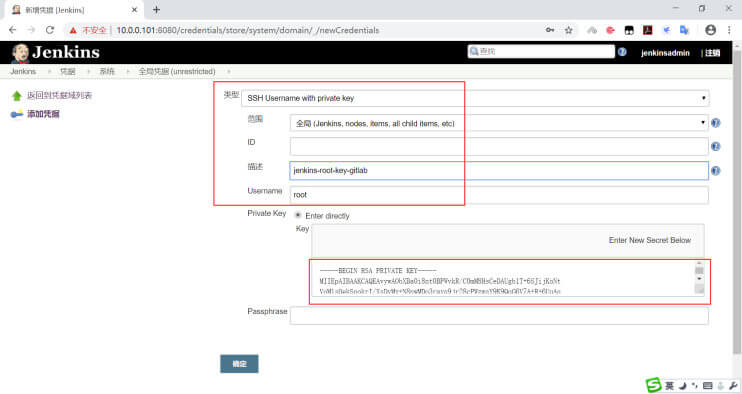
Task: Click the add credentials key icon
Action: tap(17, 114)
